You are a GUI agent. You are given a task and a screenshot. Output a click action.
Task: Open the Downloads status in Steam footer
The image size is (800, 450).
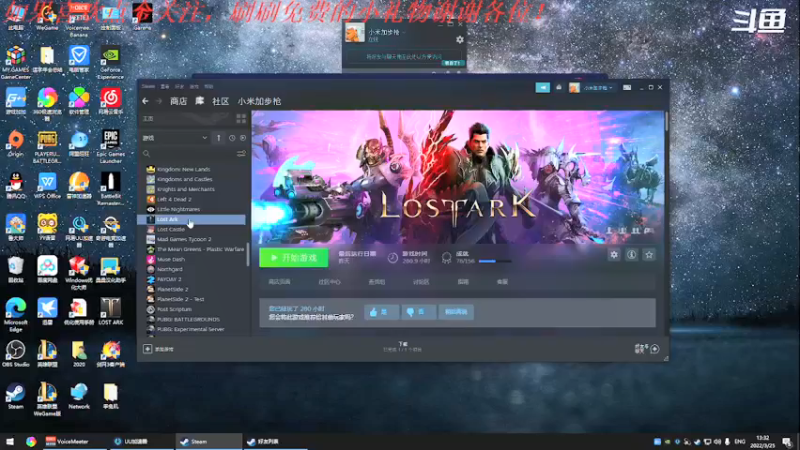(x=403, y=347)
